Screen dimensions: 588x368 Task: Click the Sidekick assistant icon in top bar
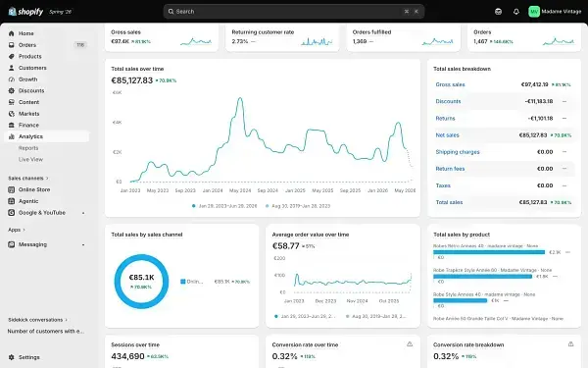[x=498, y=12]
